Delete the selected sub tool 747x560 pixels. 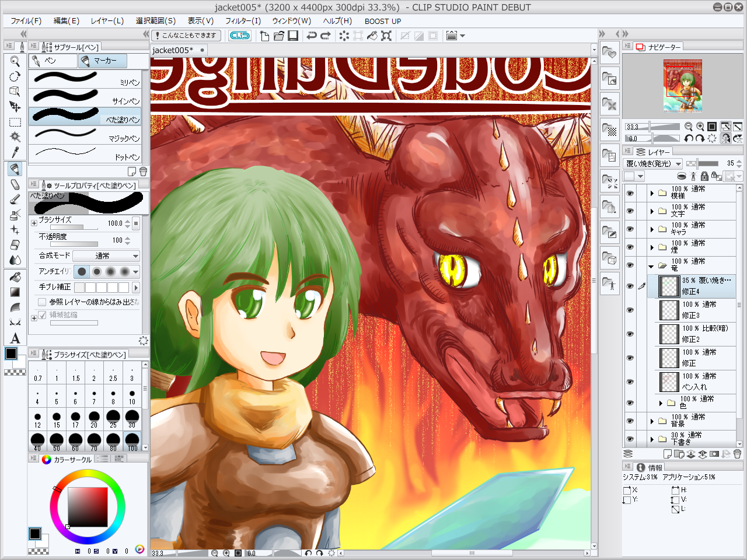pos(143,171)
